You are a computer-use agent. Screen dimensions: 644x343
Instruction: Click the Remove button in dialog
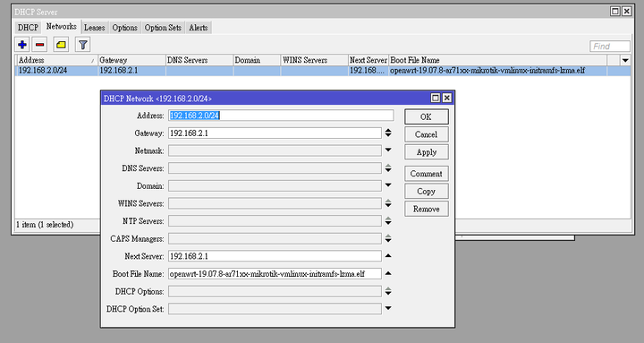point(427,210)
